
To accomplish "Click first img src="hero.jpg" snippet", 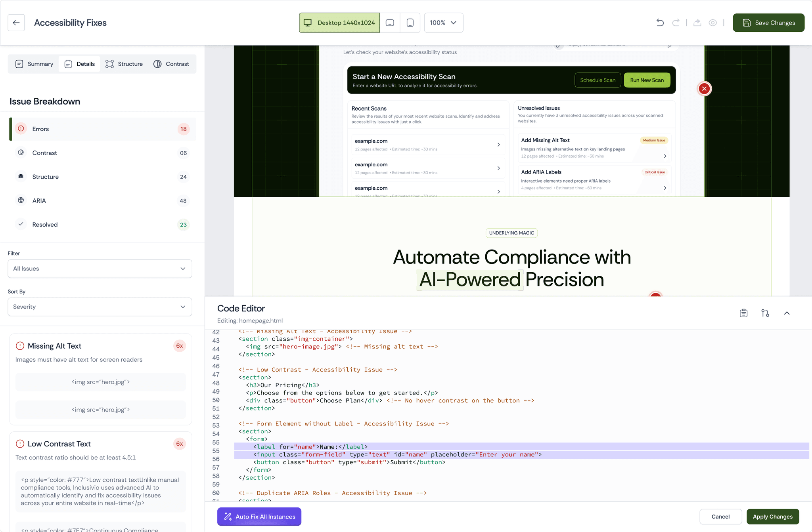I will (101, 382).
